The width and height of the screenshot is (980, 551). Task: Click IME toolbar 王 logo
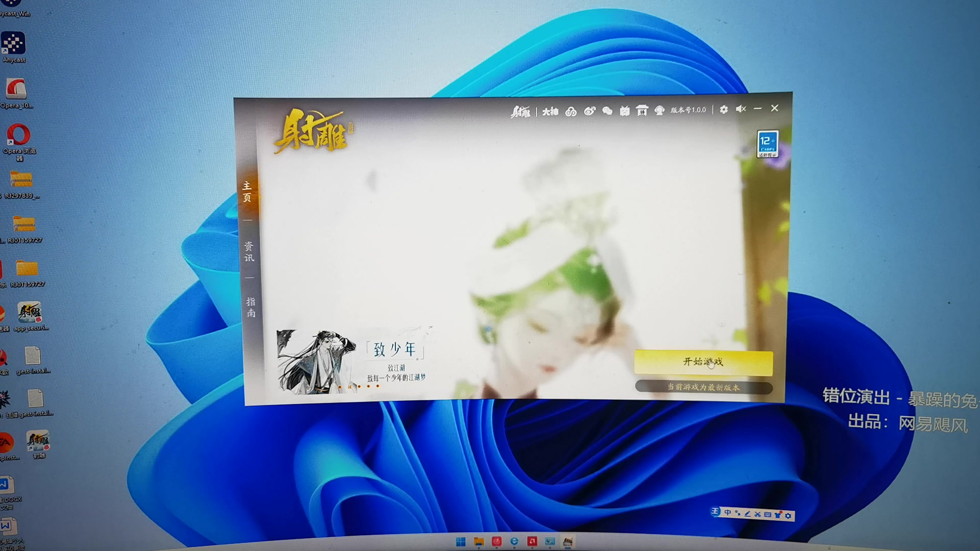pos(715,511)
